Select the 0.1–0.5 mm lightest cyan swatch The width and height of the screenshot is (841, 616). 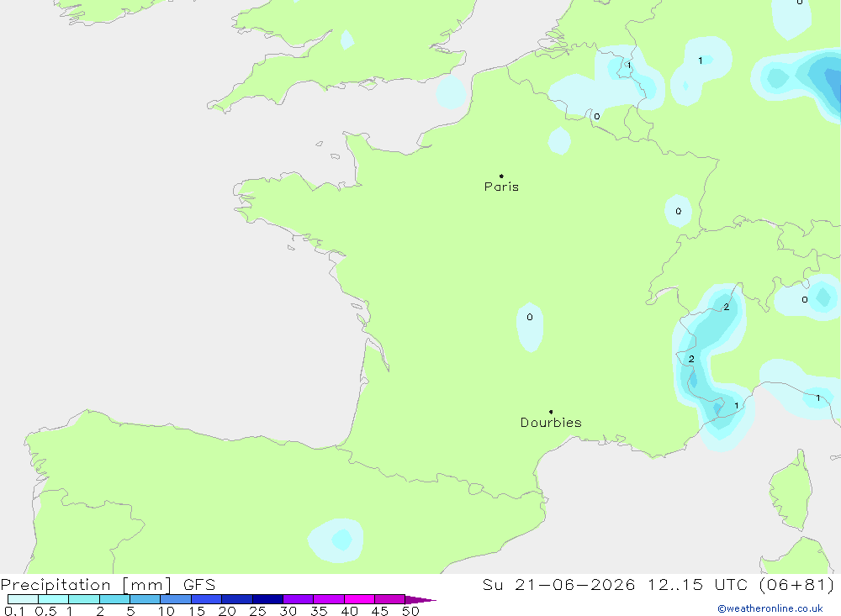[23, 599]
